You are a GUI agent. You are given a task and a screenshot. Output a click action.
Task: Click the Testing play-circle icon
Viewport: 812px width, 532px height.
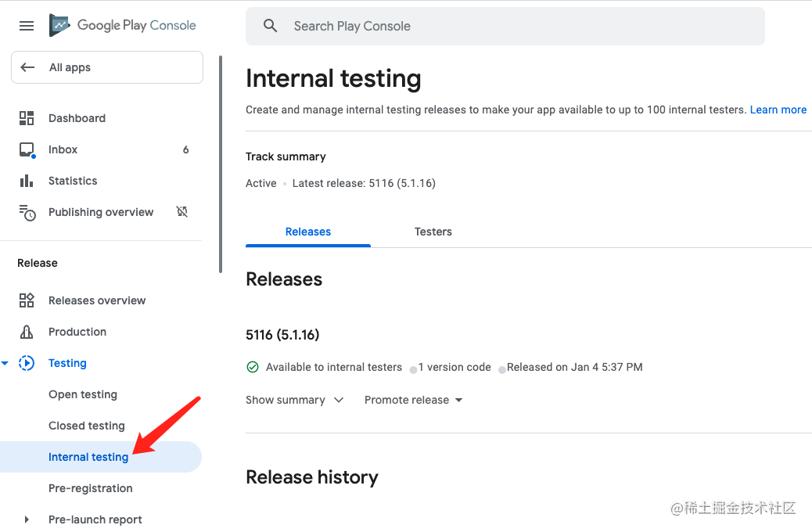(x=27, y=363)
